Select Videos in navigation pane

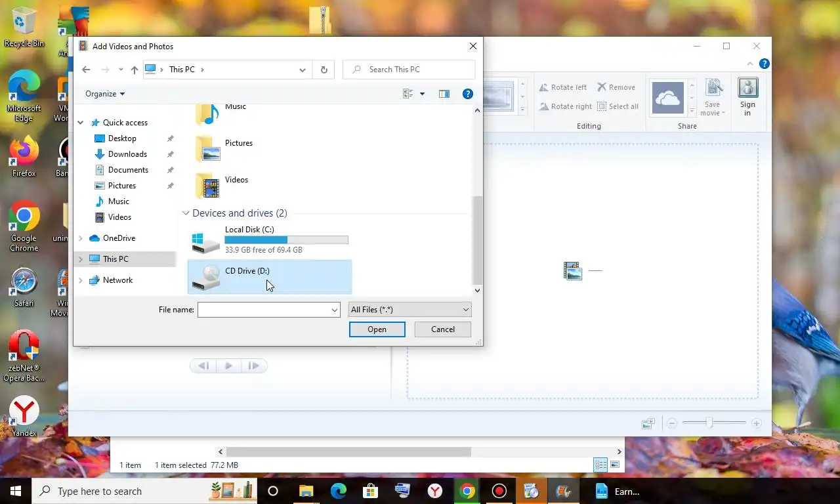[119, 217]
